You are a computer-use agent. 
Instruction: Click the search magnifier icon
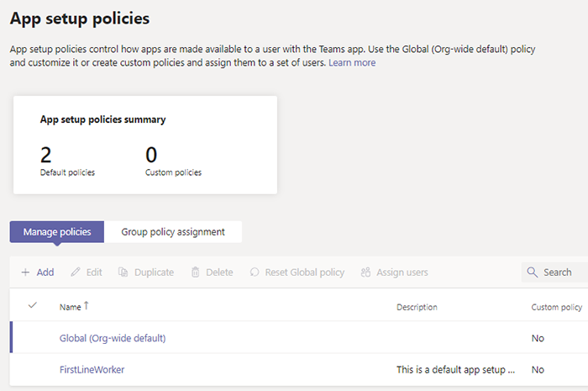click(532, 272)
